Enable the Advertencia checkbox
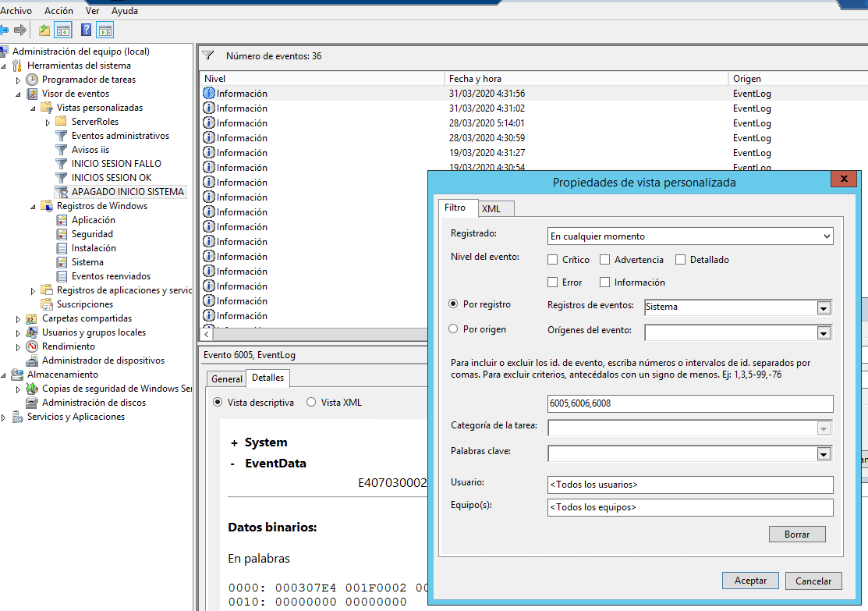 point(604,259)
